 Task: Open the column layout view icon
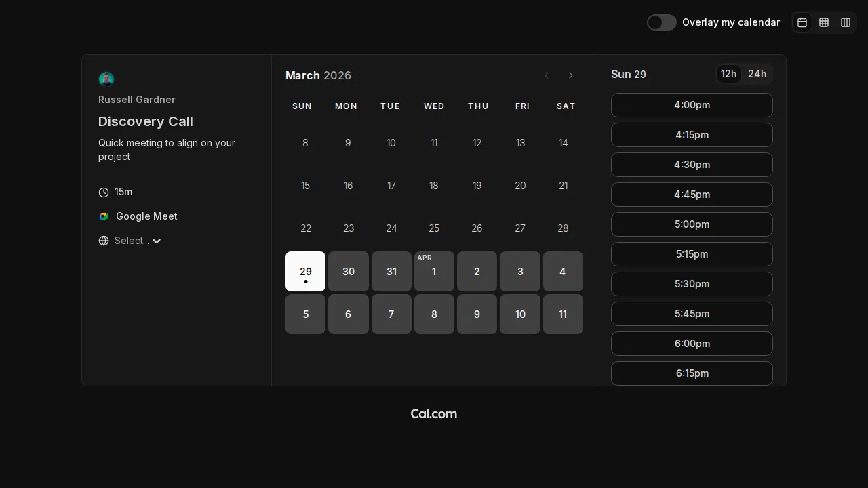pos(846,22)
